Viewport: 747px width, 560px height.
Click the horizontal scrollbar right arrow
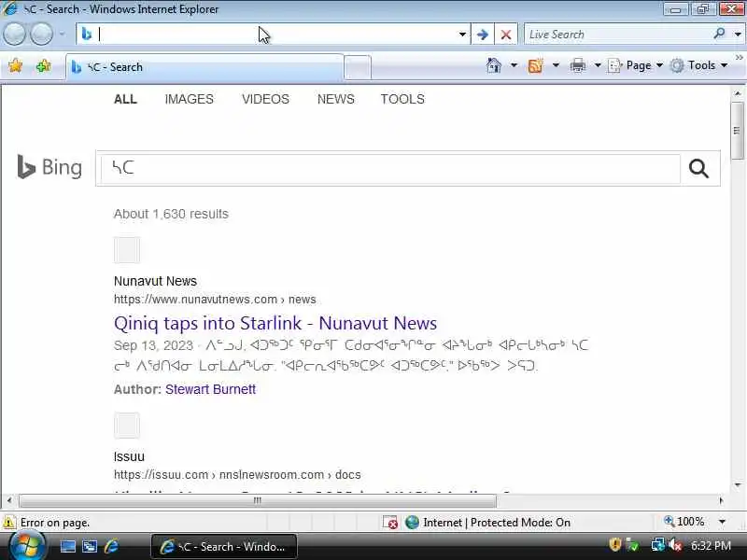721,500
